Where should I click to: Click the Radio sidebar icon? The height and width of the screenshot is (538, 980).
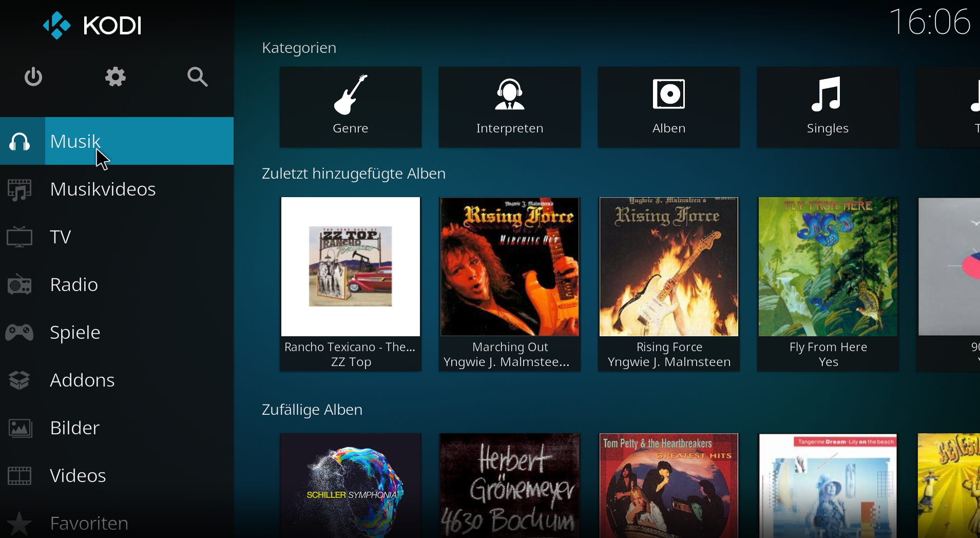click(x=20, y=284)
